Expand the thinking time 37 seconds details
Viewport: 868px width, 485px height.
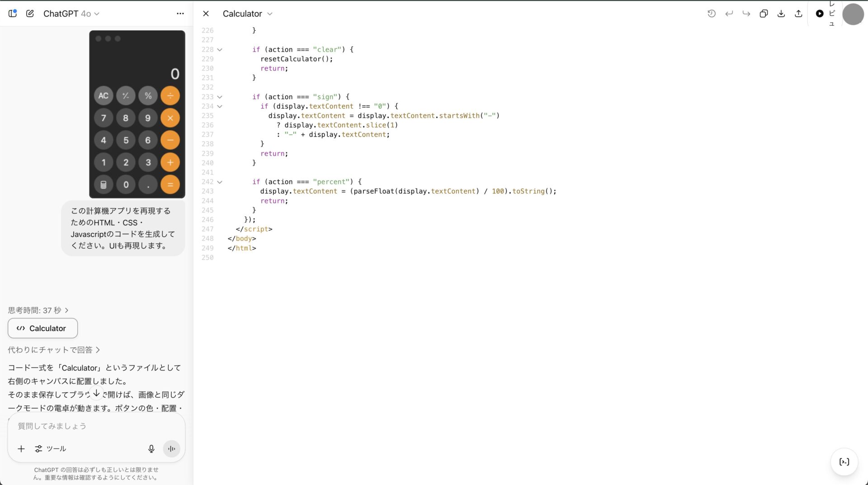coord(38,310)
